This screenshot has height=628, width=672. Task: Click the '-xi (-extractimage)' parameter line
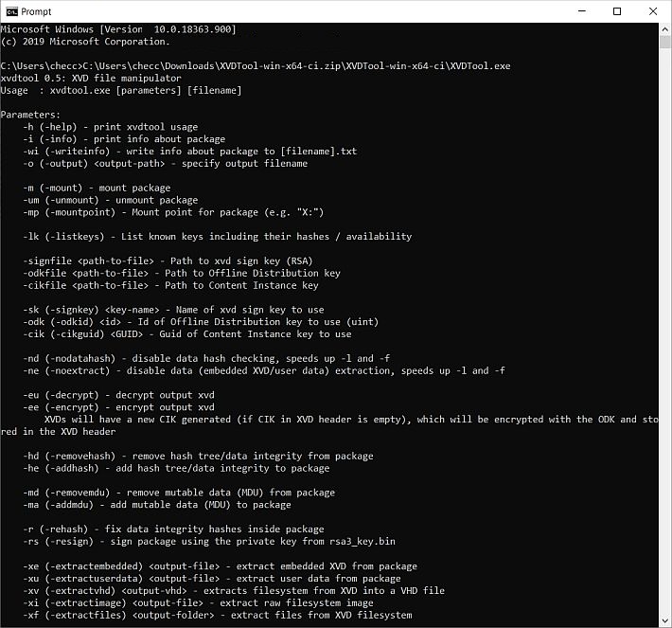pos(199,602)
